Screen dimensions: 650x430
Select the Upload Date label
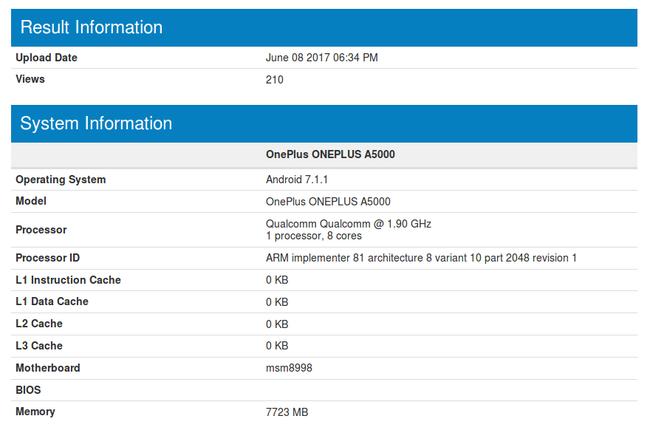(x=46, y=58)
